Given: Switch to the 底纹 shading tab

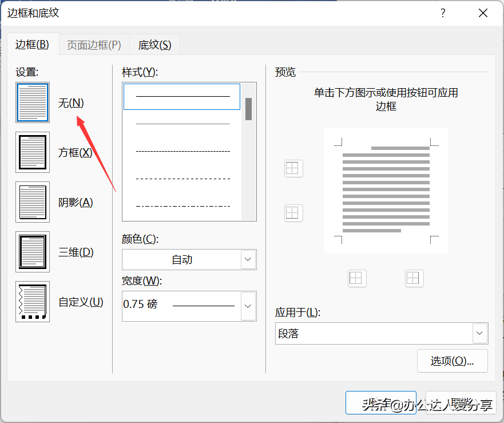Looking at the screenshot, I should tap(154, 45).
